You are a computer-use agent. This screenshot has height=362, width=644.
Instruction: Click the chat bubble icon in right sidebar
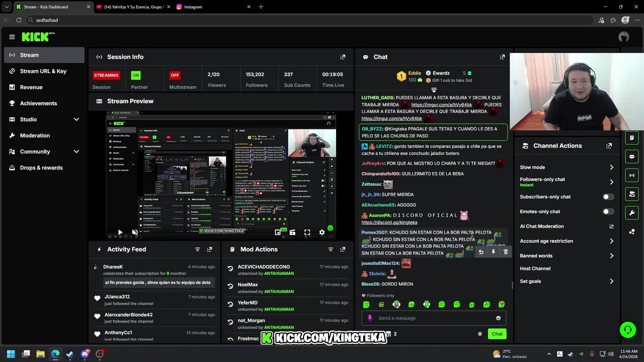632,156
